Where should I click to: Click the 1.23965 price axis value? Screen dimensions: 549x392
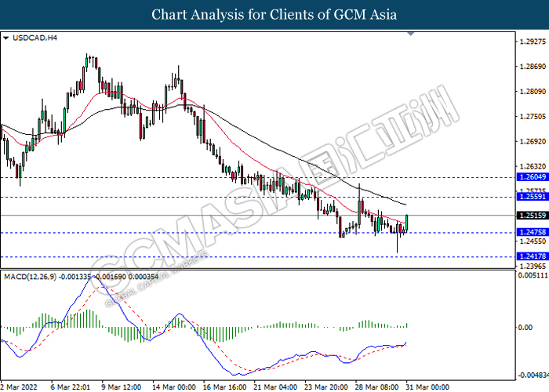(x=533, y=266)
